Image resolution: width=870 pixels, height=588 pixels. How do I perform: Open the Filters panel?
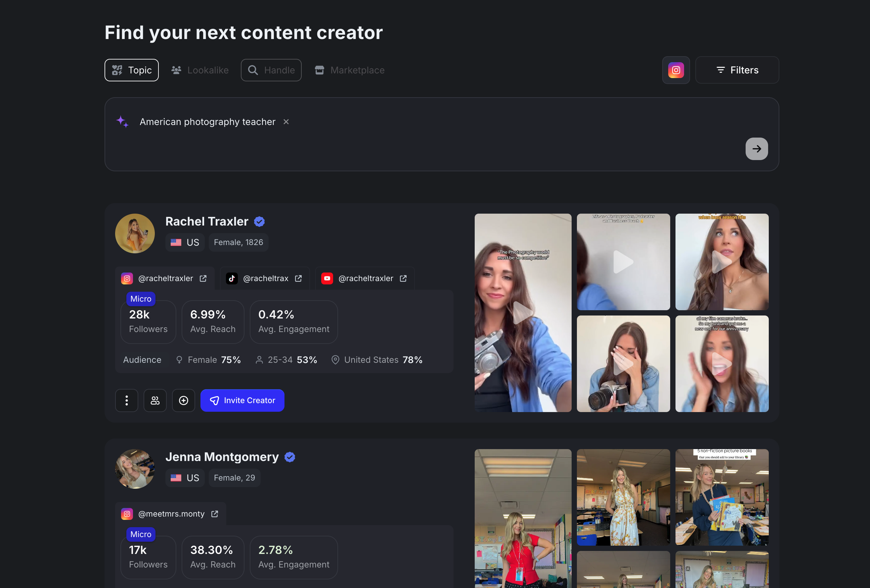point(737,70)
